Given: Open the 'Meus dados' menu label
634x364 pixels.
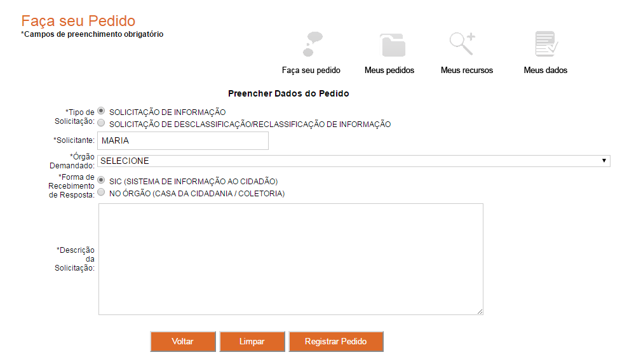Looking at the screenshot, I should (546, 71).
